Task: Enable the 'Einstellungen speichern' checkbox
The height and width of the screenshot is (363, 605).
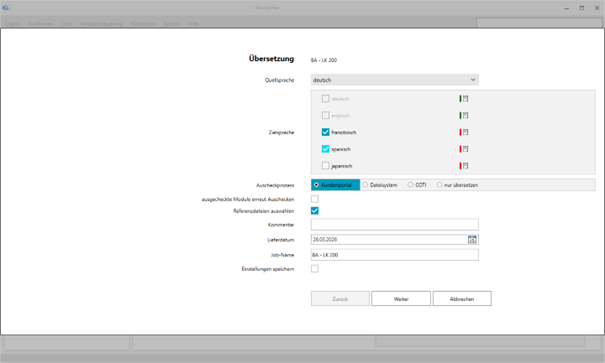Action: [315, 269]
